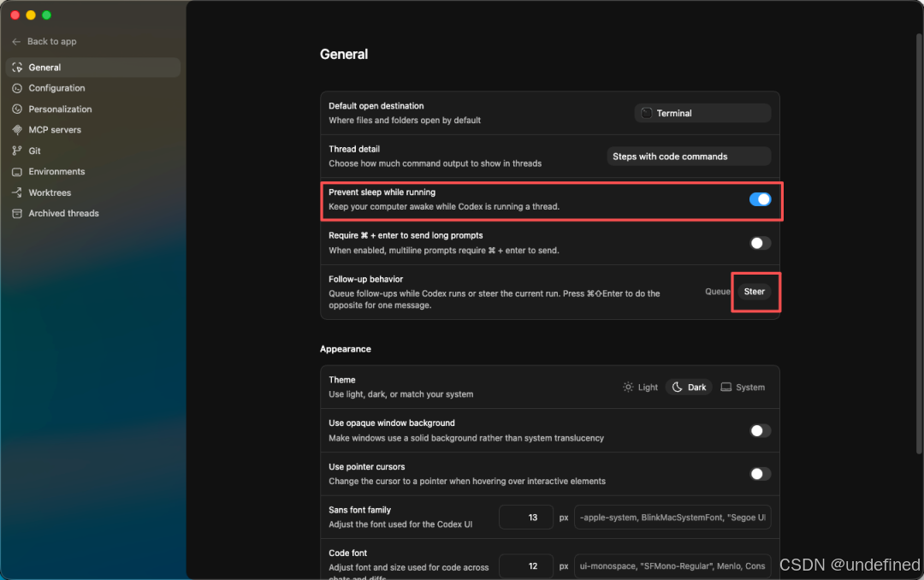Click the settings page vertical scrollbar

[919, 244]
